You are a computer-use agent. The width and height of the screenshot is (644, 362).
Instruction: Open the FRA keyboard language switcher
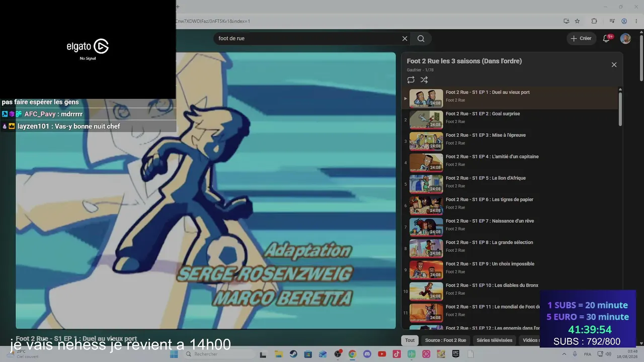point(588,354)
